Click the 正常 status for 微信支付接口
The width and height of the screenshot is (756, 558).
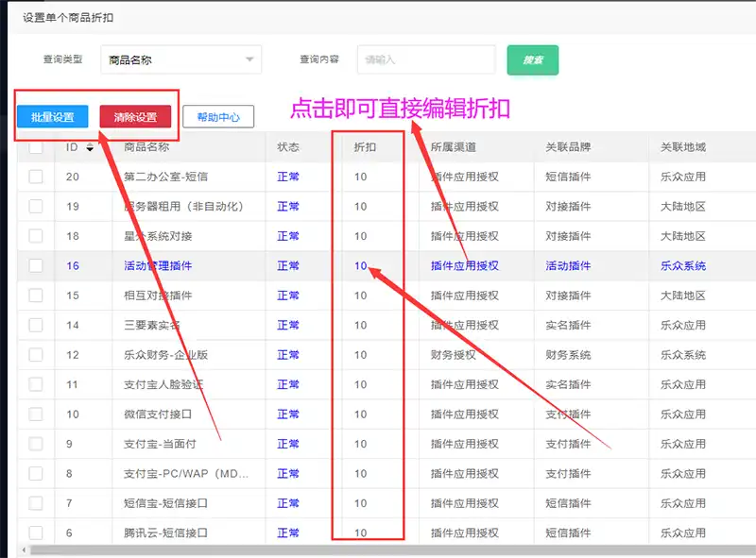click(288, 414)
